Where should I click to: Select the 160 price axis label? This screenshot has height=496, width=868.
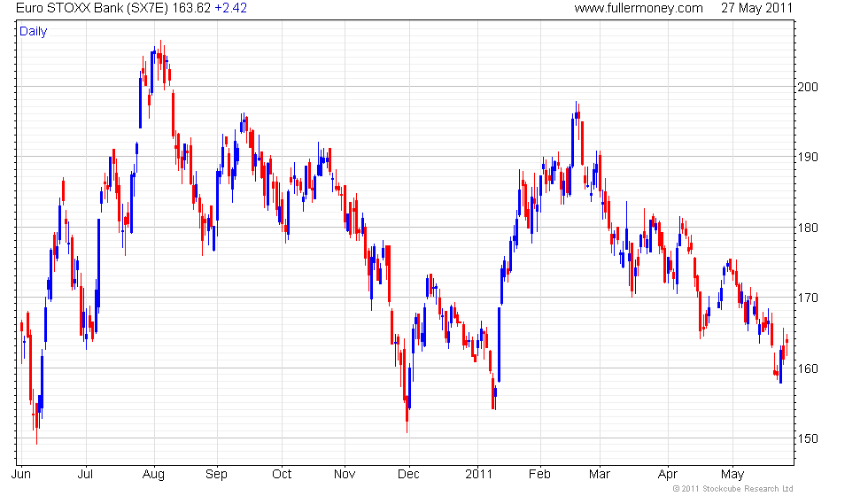807,368
